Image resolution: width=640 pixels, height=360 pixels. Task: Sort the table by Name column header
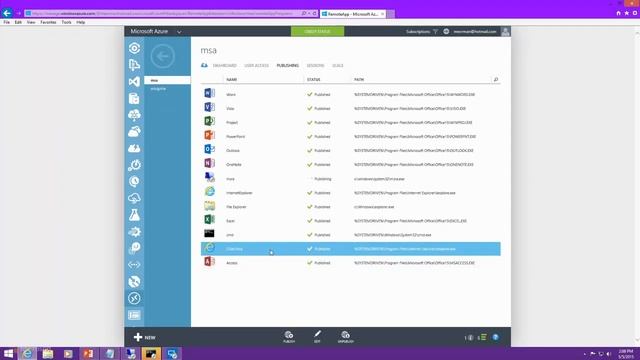tap(231, 80)
